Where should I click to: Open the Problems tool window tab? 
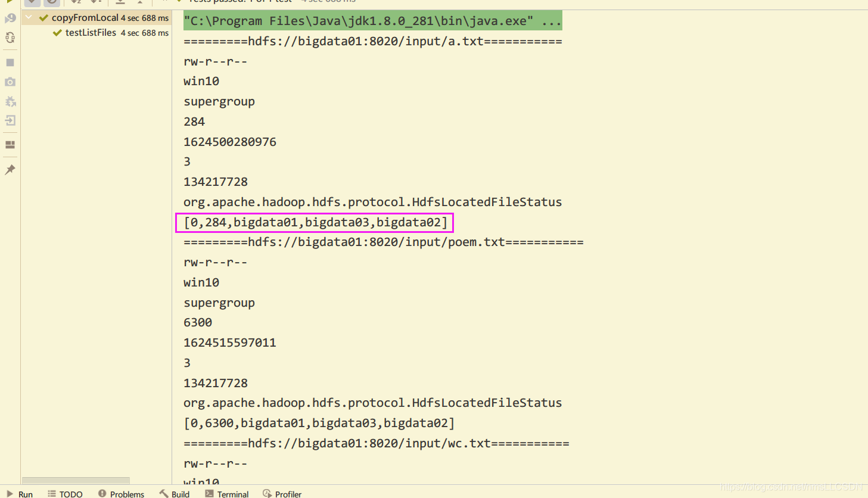121,494
